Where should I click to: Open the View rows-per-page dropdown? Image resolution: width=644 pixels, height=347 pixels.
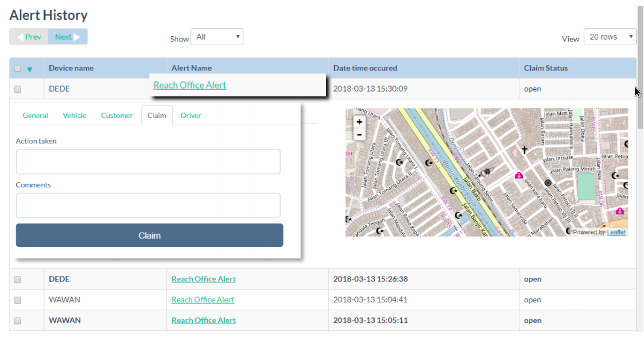pyautogui.click(x=610, y=37)
